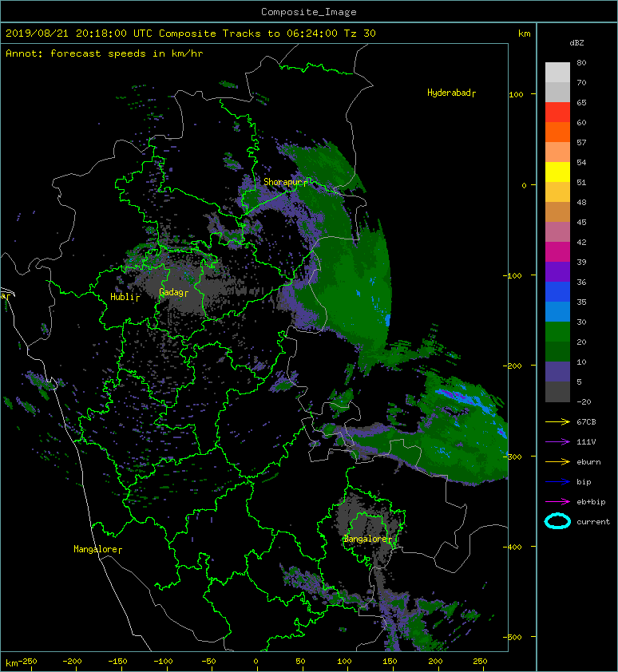Click the eb+bip legend label
Image resolution: width=618 pixels, height=672 pixels.
click(x=591, y=502)
